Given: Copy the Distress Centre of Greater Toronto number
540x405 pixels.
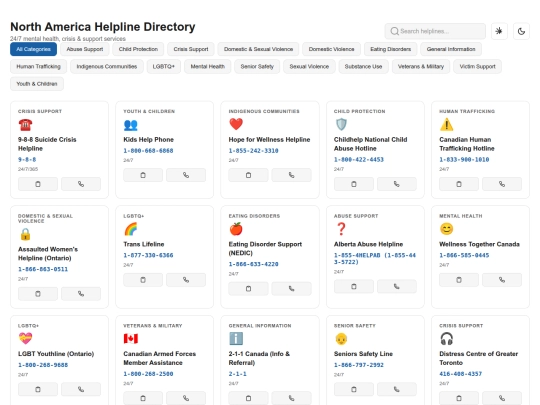Looking at the screenshot, I should [459, 398].
